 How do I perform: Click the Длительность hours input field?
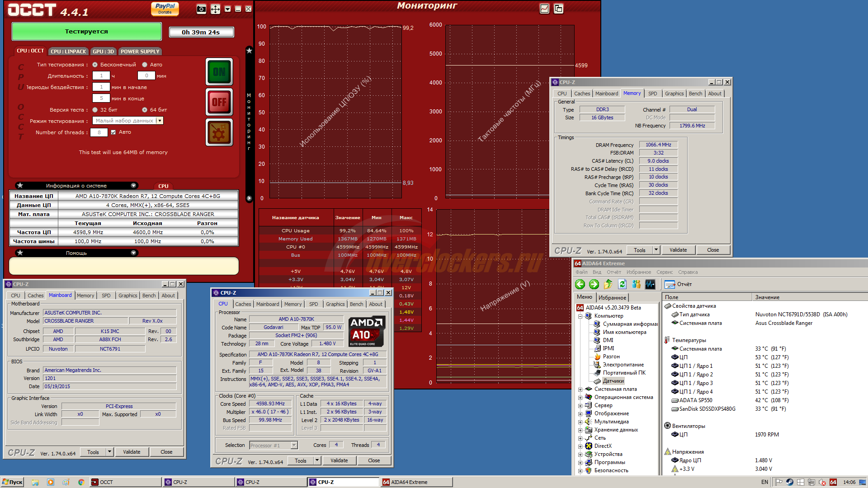(x=101, y=76)
